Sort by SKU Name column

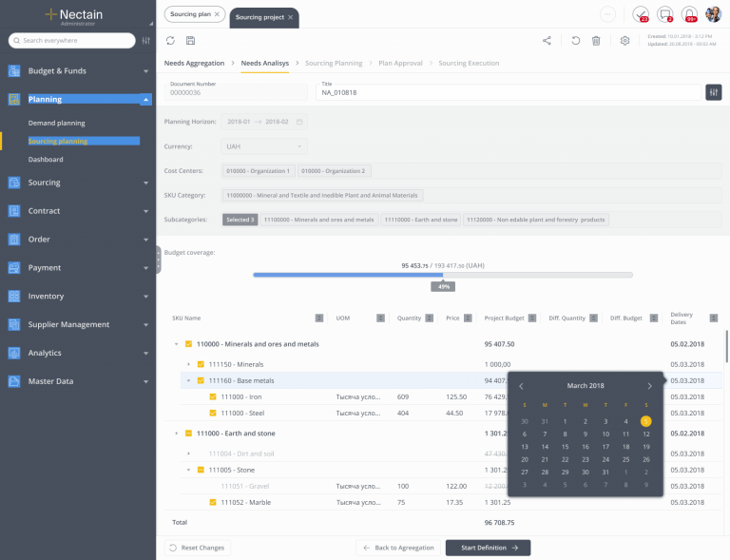tap(319, 318)
